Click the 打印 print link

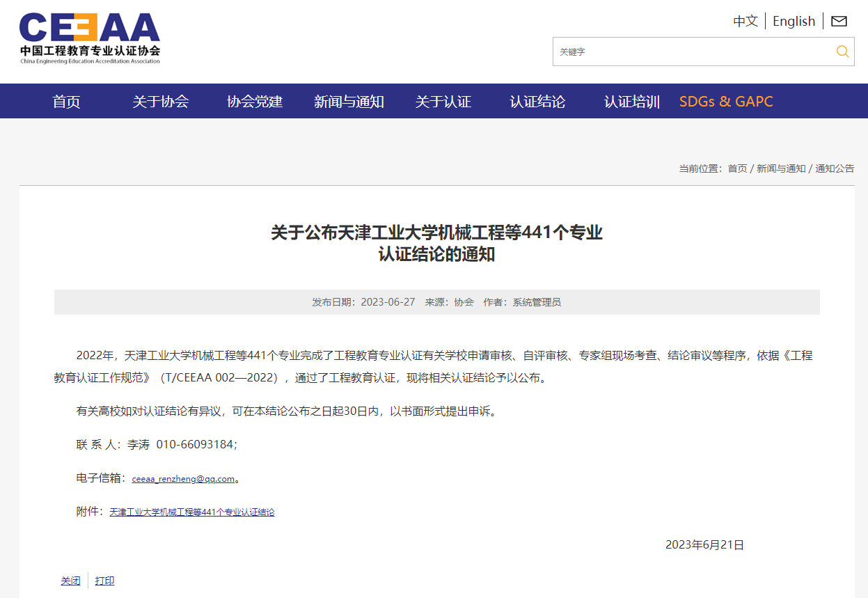(104, 581)
